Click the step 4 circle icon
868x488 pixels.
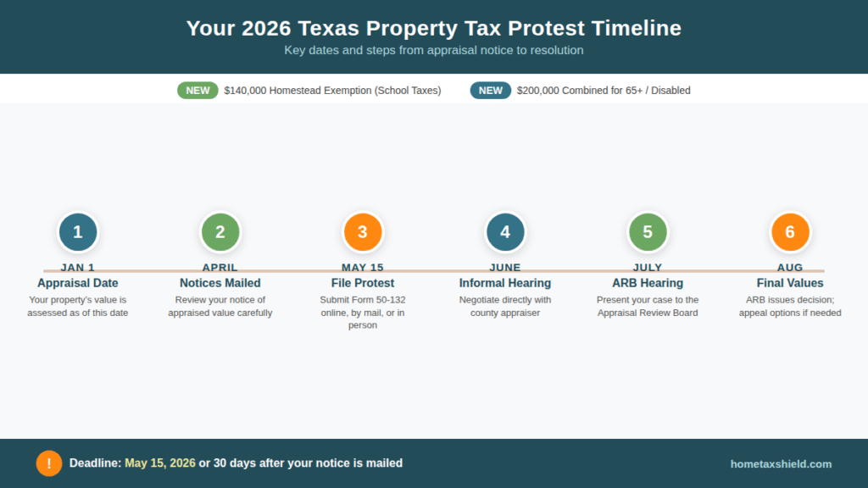505,231
